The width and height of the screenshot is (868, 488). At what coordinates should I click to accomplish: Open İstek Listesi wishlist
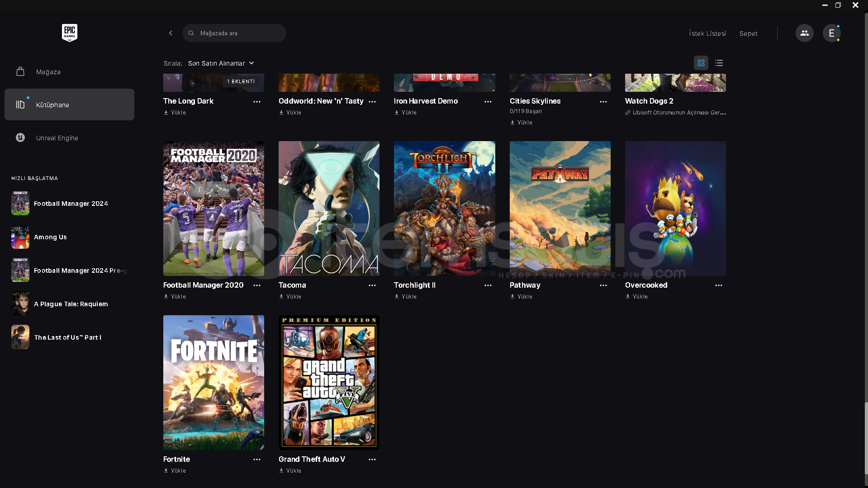[x=707, y=33]
